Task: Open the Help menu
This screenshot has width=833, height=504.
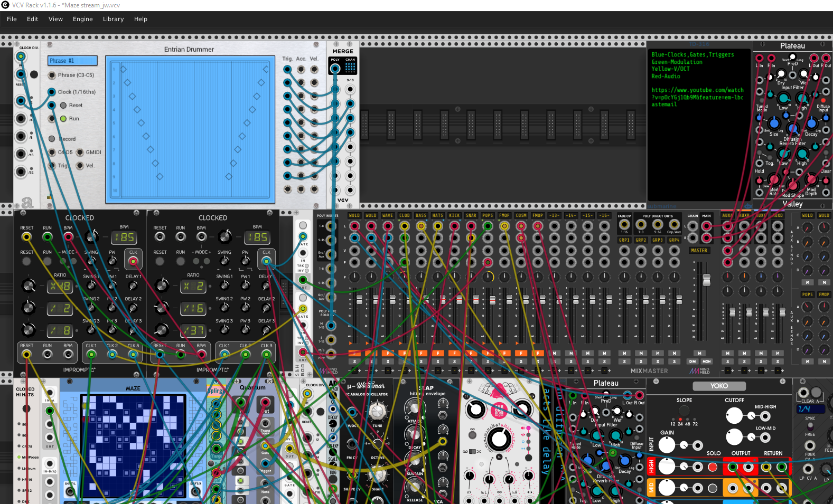Action: click(x=141, y=19)
